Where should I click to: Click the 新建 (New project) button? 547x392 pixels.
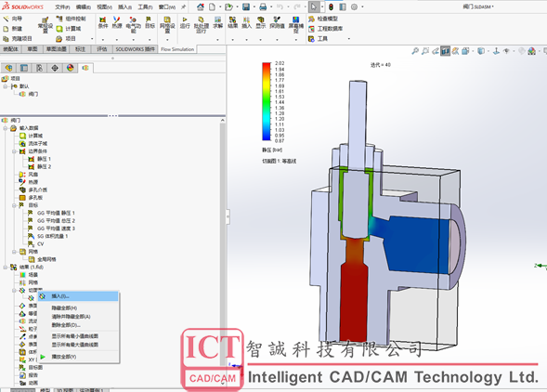coord(13,29)
